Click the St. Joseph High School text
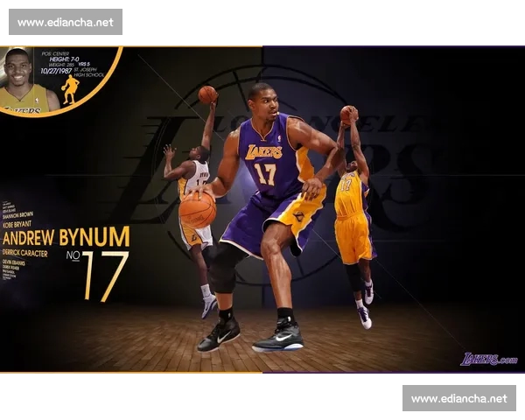 (90, 73)
